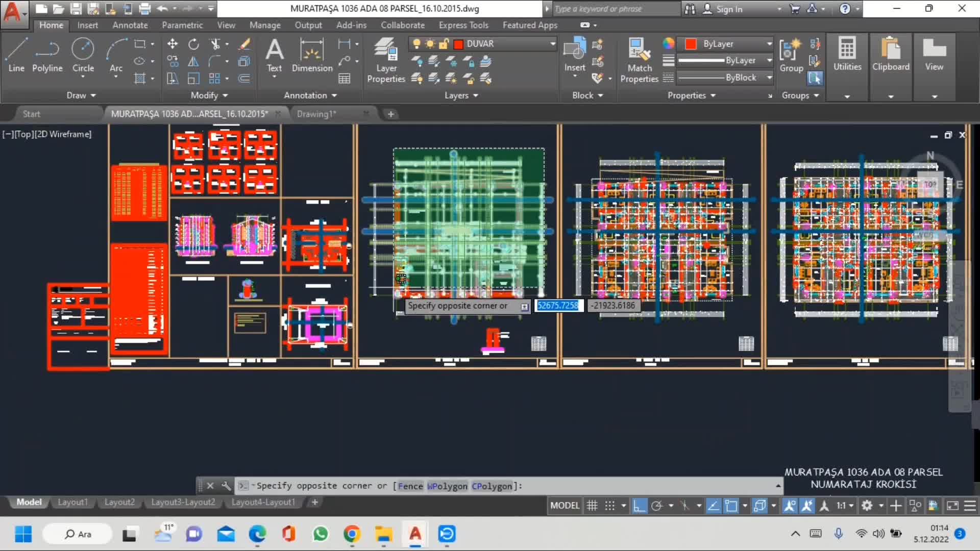Toggle drawing grid display
Viewport: 980px width, 551px height.
point(592,506)
